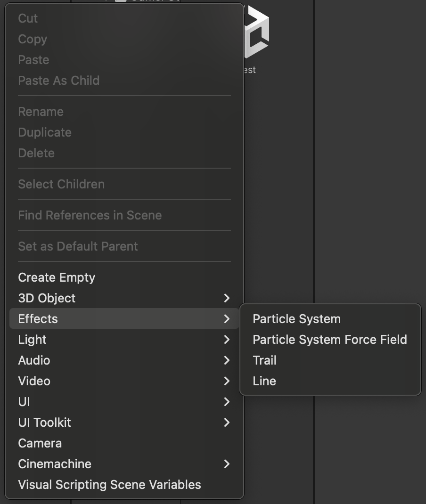Select Line effect option
The height and width of the screenshot is (504, 426).
[x=264, y=381]
